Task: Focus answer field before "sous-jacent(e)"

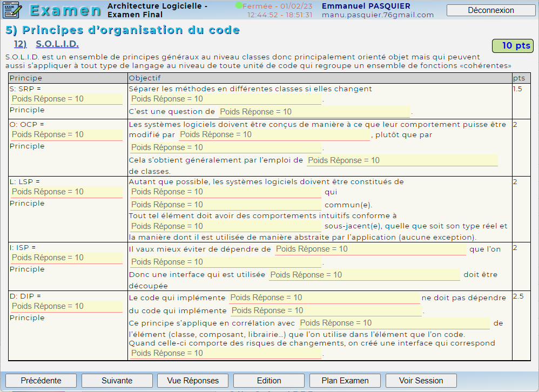Action: click(225, 226)
